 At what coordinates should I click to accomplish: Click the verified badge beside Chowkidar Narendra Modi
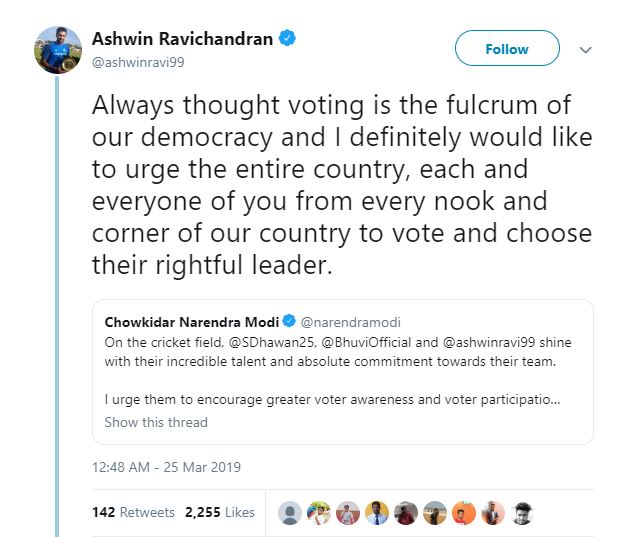pyautogui.click(x=288, y=321)
